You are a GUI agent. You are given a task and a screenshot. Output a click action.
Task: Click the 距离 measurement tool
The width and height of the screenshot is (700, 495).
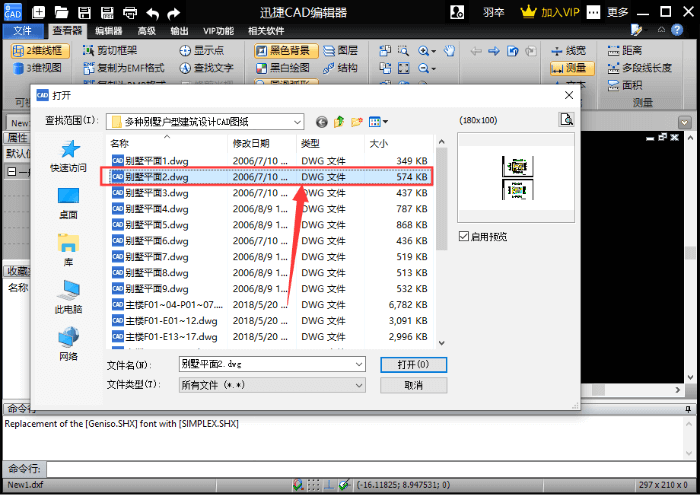pyautogui.click(x=625, y=50)
